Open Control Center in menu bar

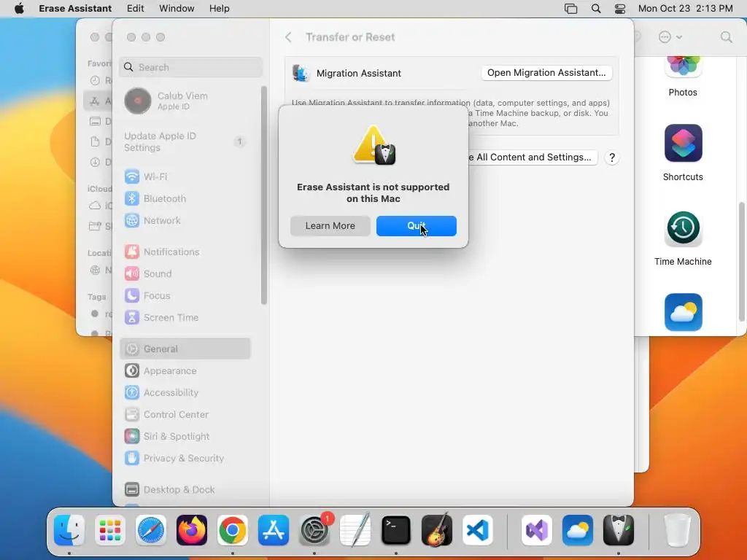pyautogui.click(x=620, y=9)
